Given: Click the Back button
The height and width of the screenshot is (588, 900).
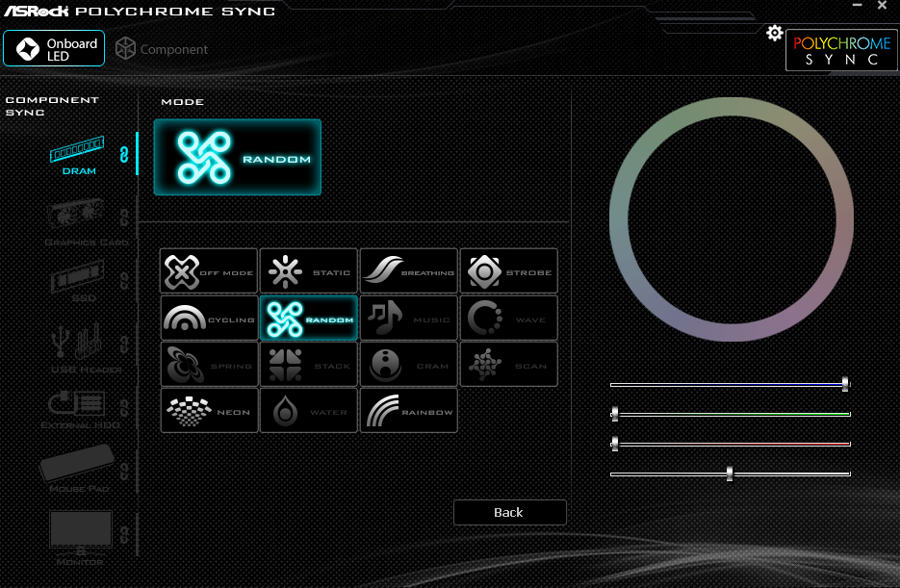Looking at the screenshot, I should (509, 512).
